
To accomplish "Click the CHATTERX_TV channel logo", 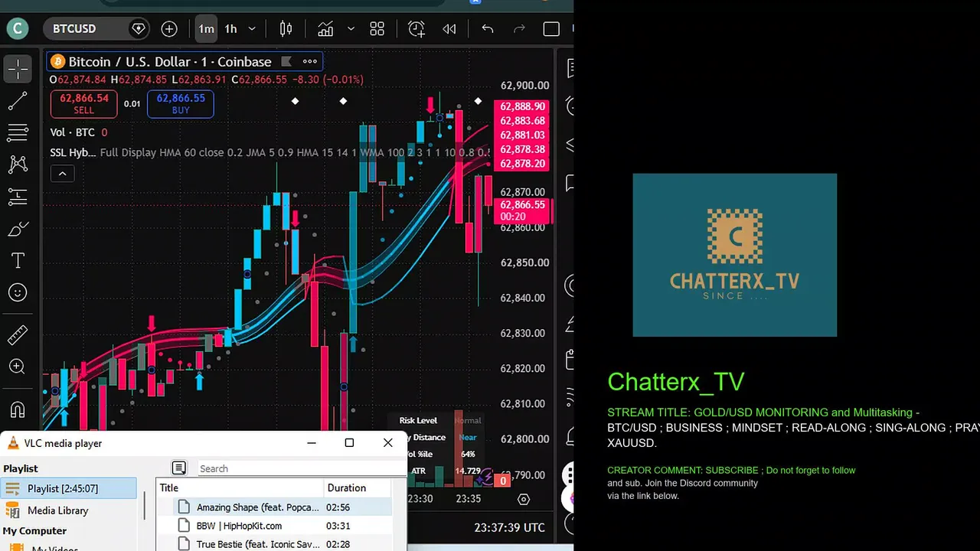I will tap(734, 255).
